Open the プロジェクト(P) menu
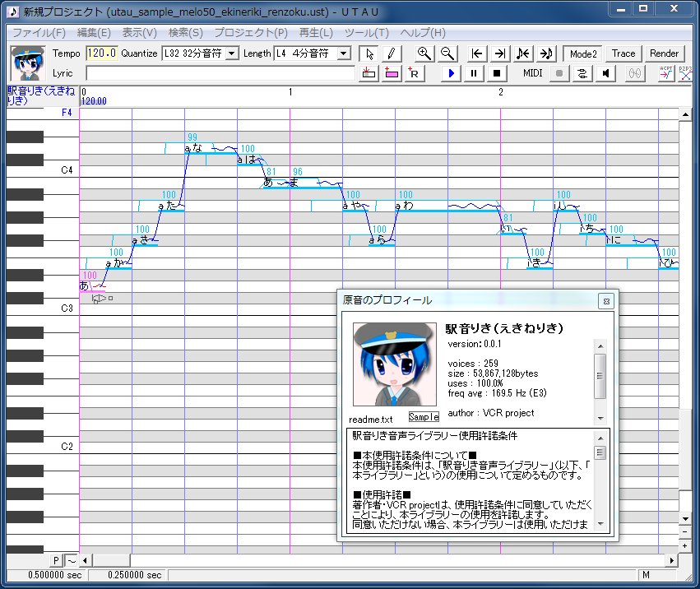This screenshot has width=700, height=589. point(251,33)
